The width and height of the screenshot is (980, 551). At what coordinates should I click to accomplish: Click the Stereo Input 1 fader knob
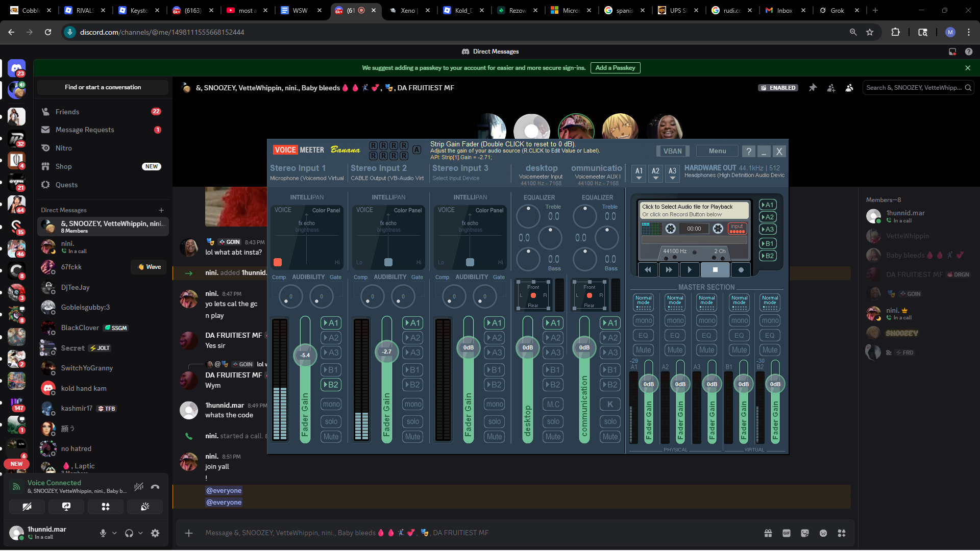coord(305,355)
